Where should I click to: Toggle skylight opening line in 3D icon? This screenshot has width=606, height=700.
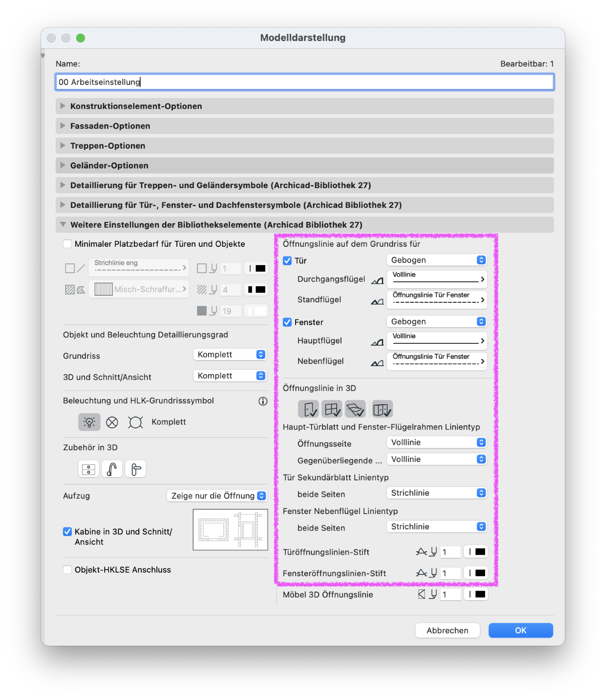355,409
